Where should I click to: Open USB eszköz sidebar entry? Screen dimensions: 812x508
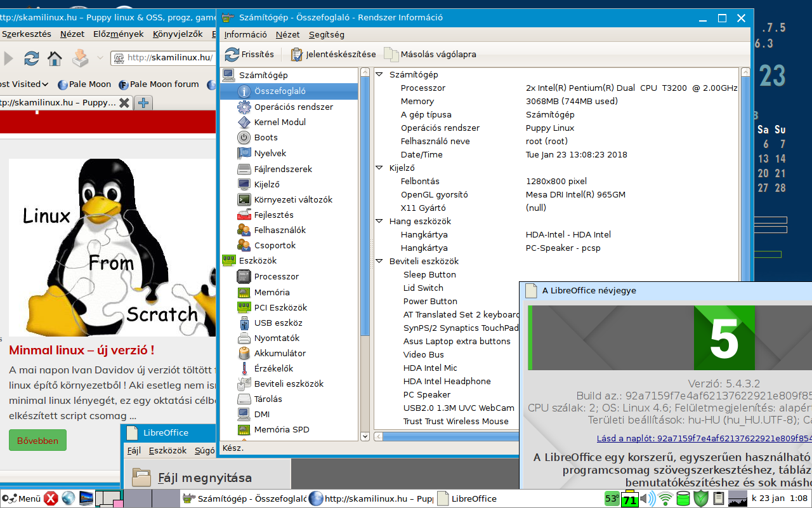click(x=278, y=323)
